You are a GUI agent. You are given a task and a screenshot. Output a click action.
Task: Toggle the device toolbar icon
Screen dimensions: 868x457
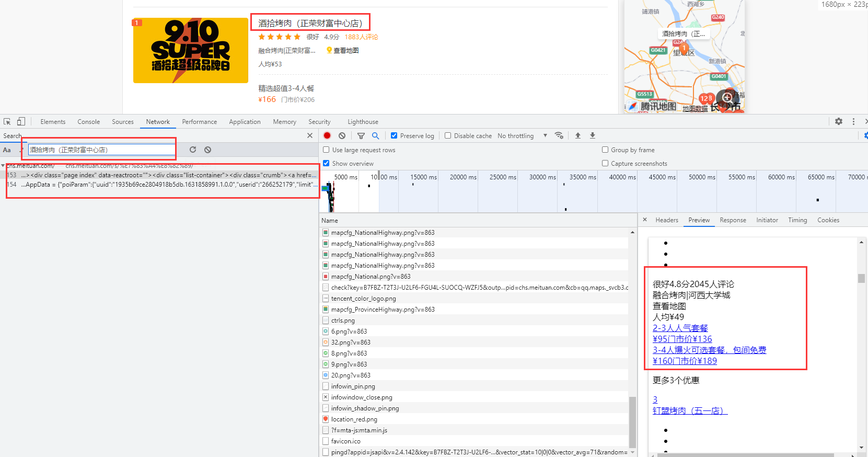(21, 121)
